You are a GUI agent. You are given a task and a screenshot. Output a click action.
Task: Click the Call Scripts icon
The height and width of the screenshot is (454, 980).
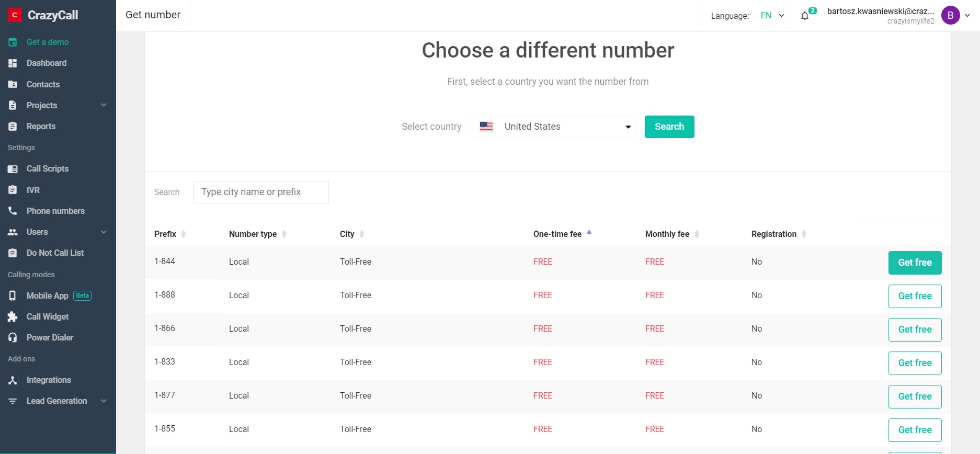(13, 169)
